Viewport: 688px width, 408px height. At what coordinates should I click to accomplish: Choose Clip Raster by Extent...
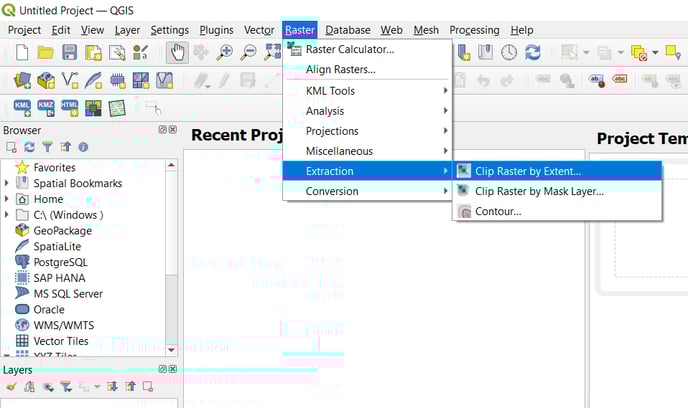[557, 171]
